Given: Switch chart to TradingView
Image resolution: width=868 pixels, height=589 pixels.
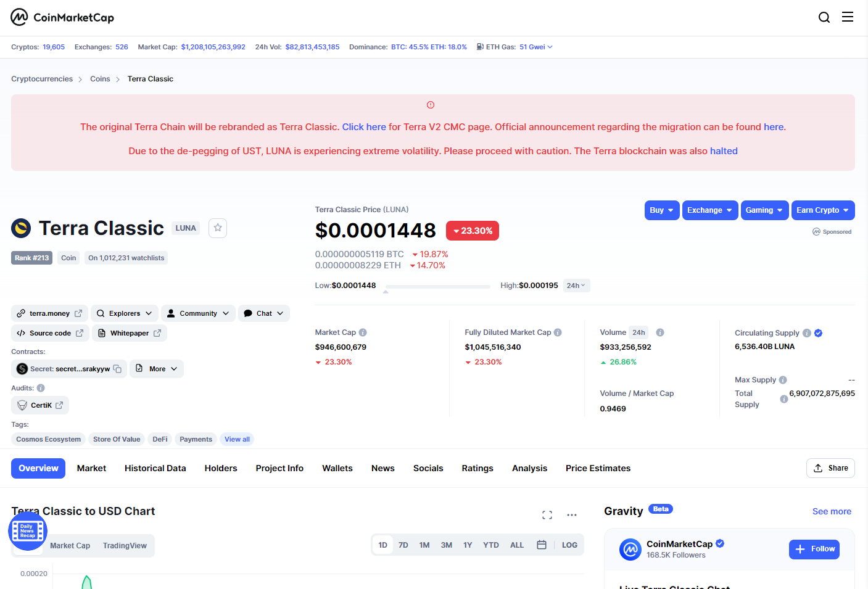Looking at the screenshot, I should [125, 546].
